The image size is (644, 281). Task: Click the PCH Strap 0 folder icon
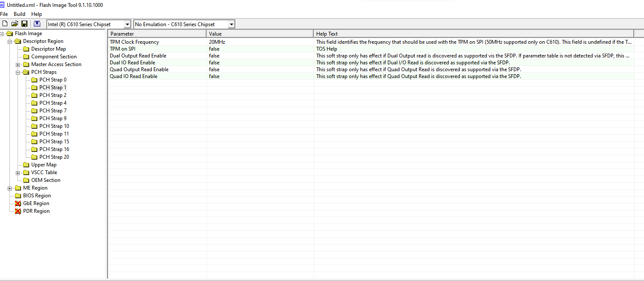coord(34,80)
